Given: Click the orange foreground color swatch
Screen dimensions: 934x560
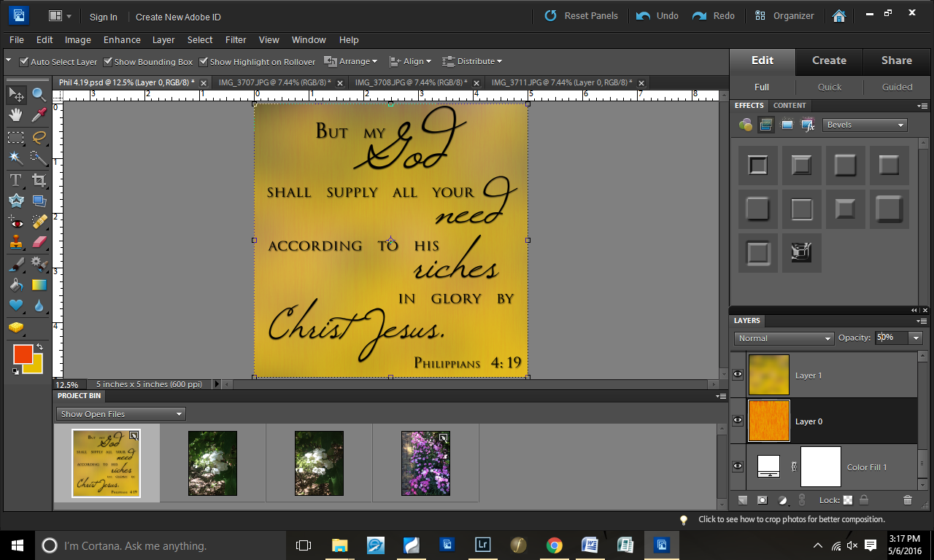Looking at the screenshot, I should pyautogui.click(x=23, y=354).
